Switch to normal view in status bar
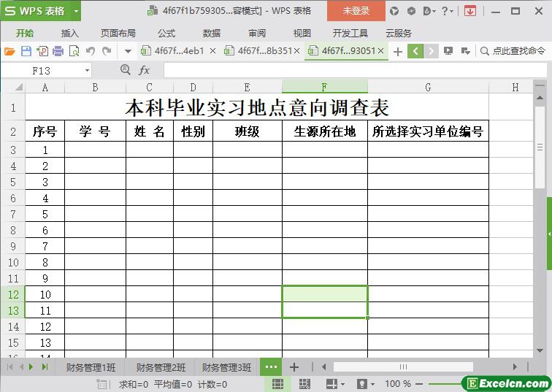 pyautogui.click(x=277, y=384)
